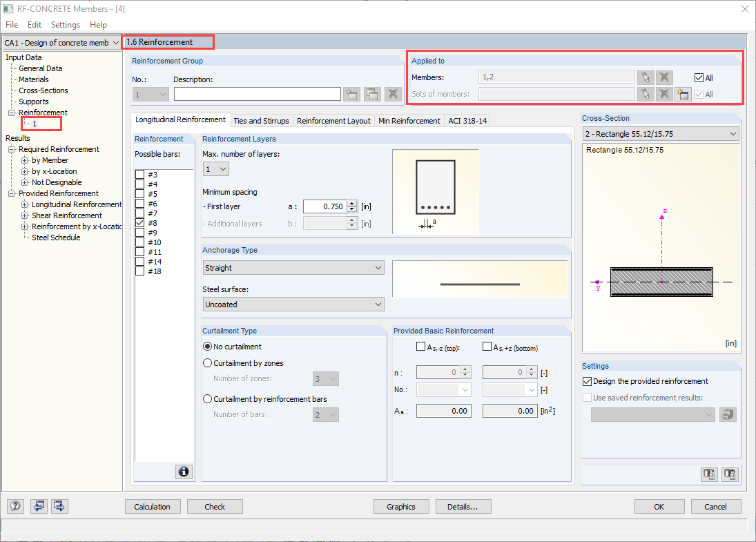
Task: Increase first layer minimum spacing value
Action: [x=352, y=204]
